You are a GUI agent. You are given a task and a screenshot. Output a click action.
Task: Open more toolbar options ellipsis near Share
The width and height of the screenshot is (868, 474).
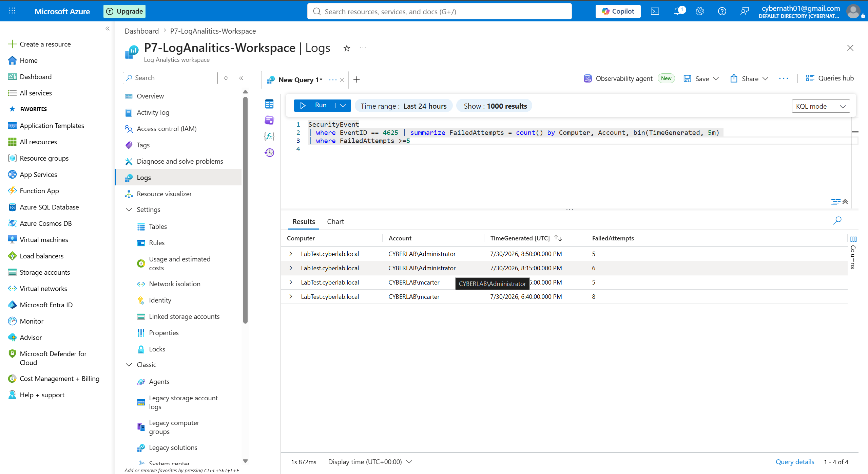784,78
